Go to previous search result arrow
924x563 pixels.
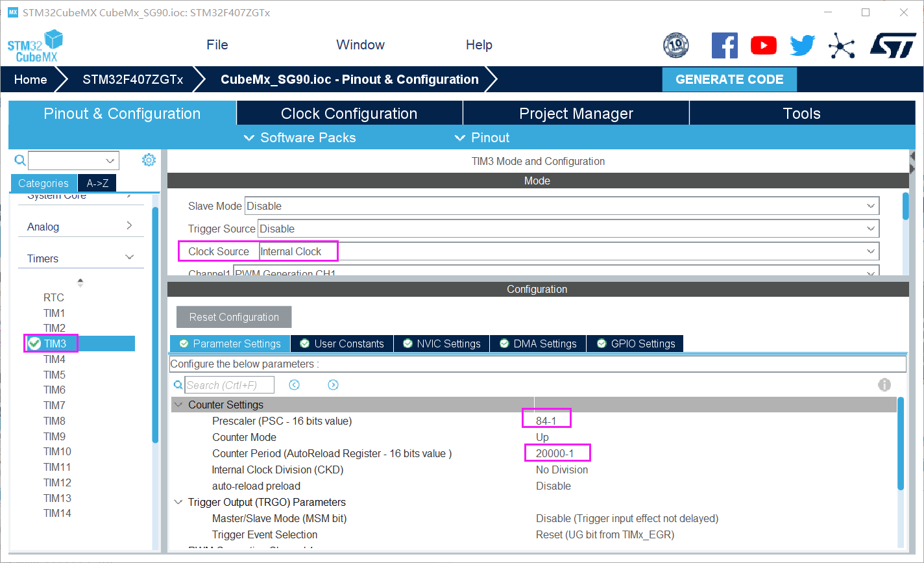(294, 385)
